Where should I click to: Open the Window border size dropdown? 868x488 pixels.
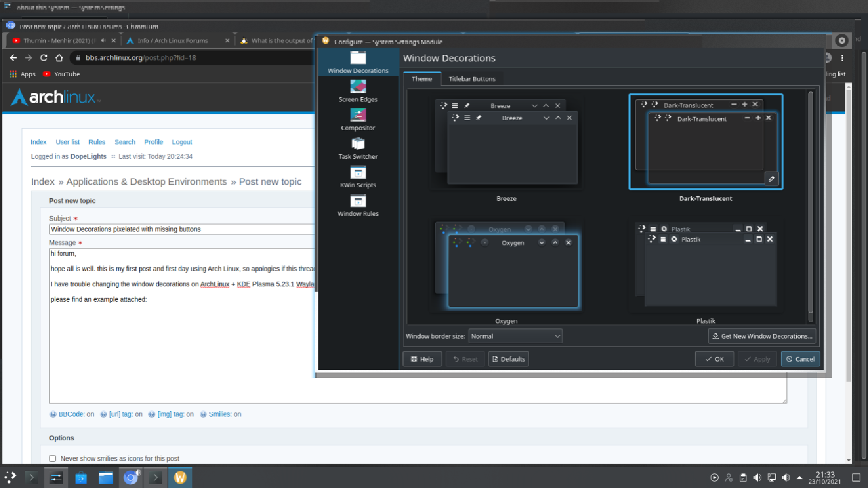(x=515, y=336)
